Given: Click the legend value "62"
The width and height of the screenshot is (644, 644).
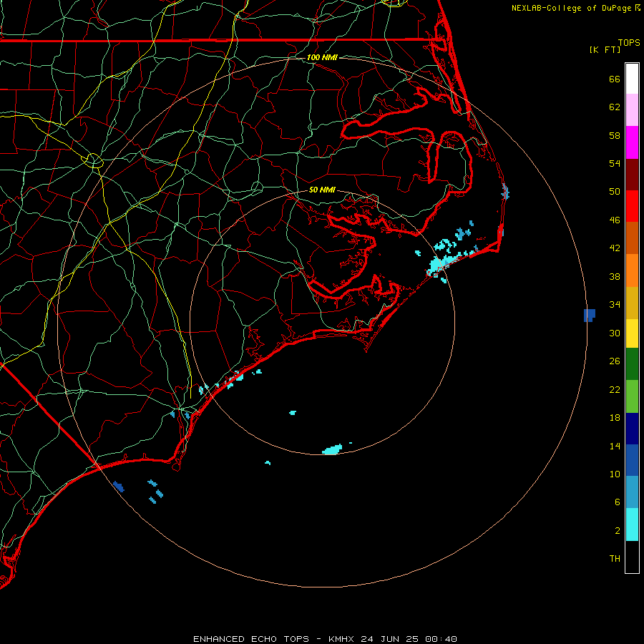Looking at the screenshot, I should click(x=615, y=107).
